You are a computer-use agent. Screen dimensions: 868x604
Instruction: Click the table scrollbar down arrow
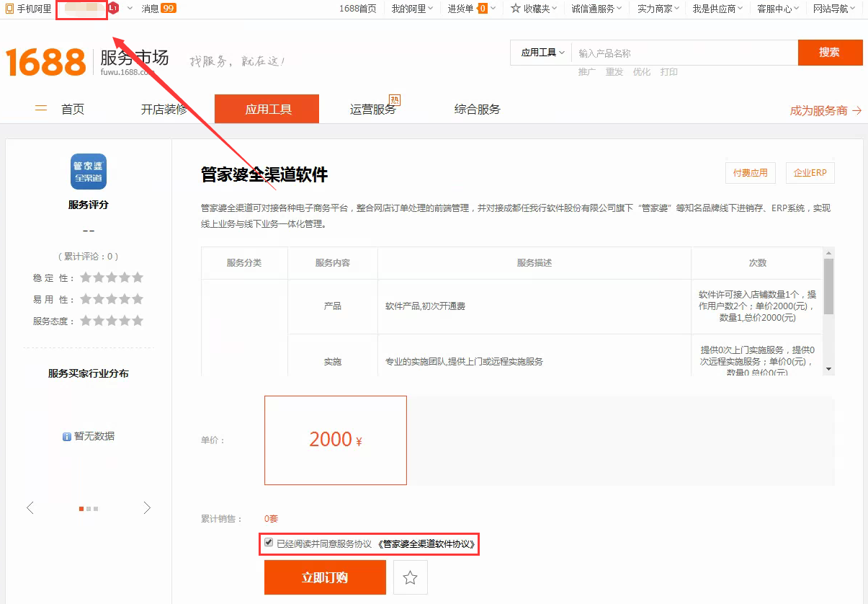point(828,369)
